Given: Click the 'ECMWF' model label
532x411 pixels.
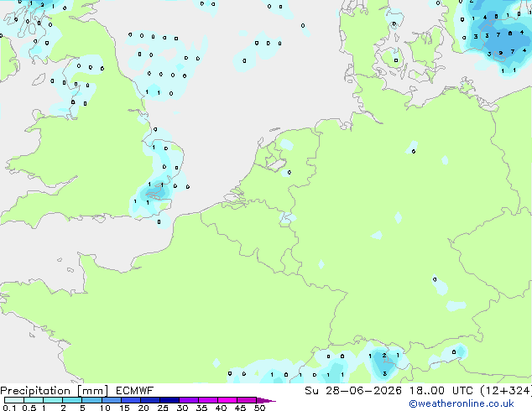Looking at the screenshot, I should click(x=135, y=391).
